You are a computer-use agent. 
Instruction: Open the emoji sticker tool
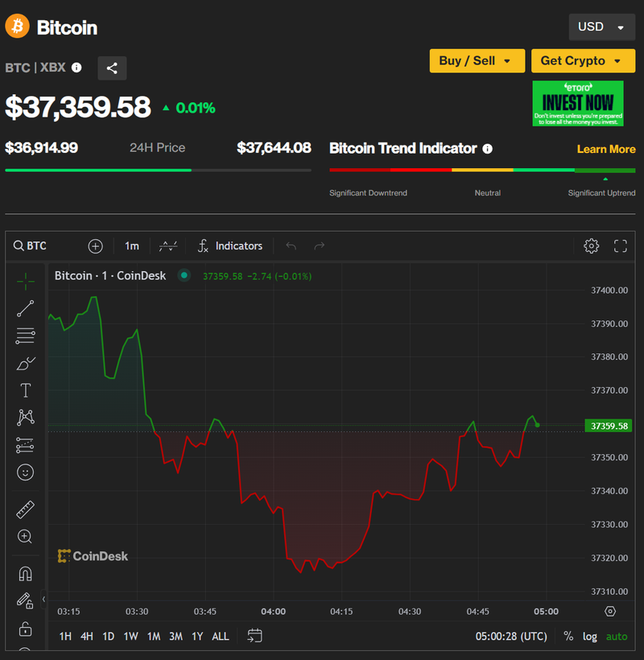[25, 472]
